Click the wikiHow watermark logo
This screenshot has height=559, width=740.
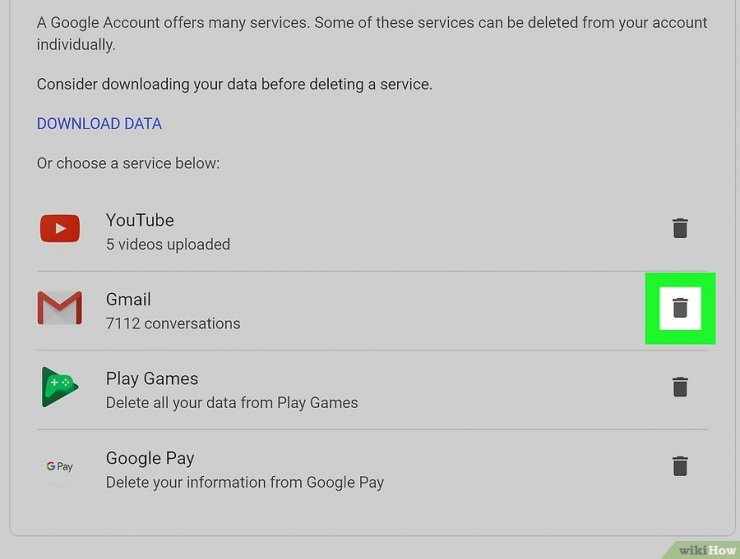(706, 551)
